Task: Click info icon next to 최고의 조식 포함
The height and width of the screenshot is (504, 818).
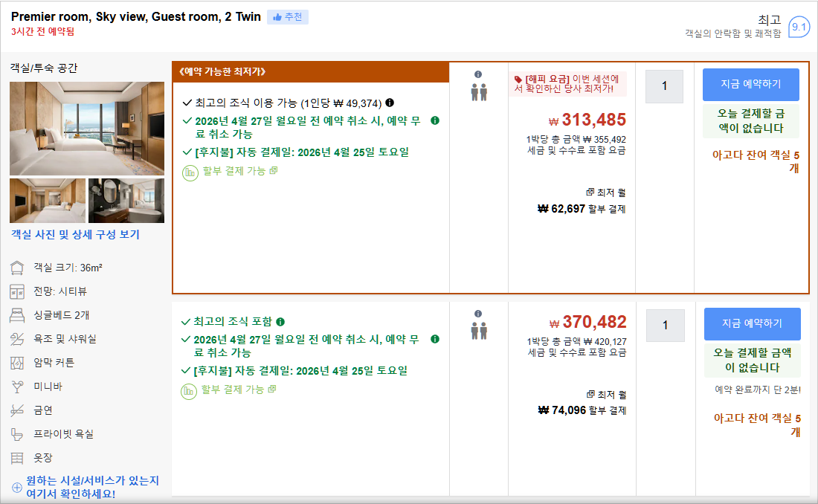Action: (280, 321)
